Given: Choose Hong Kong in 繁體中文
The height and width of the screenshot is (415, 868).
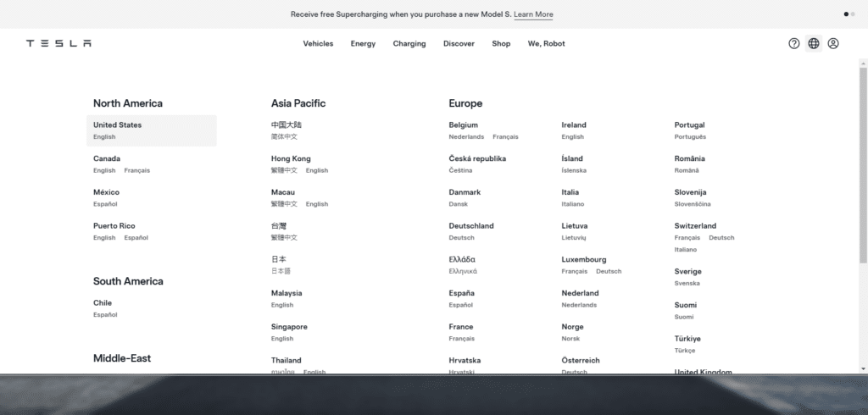Looking at the screenshot, I should tap(284, 170).
